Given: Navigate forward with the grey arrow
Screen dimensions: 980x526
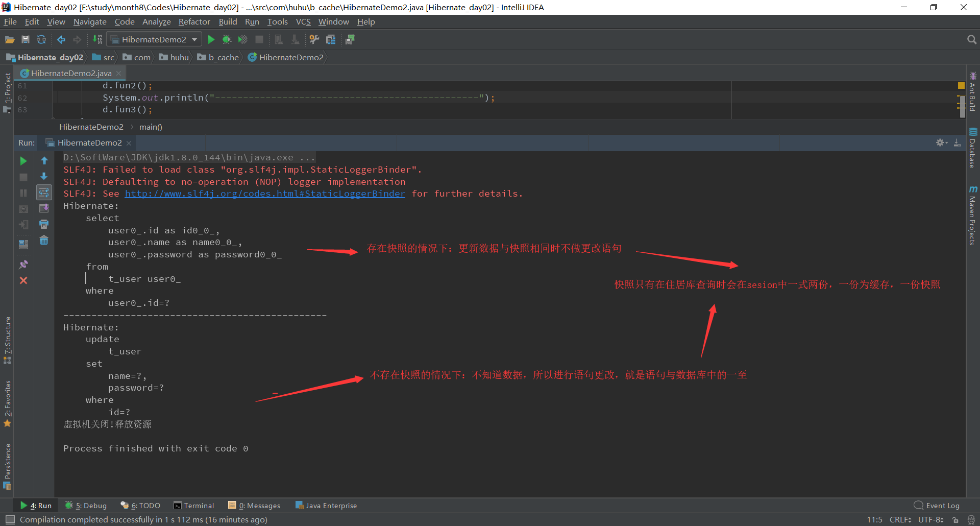Looking at the screenshot, I should click(x=77, y=39).
